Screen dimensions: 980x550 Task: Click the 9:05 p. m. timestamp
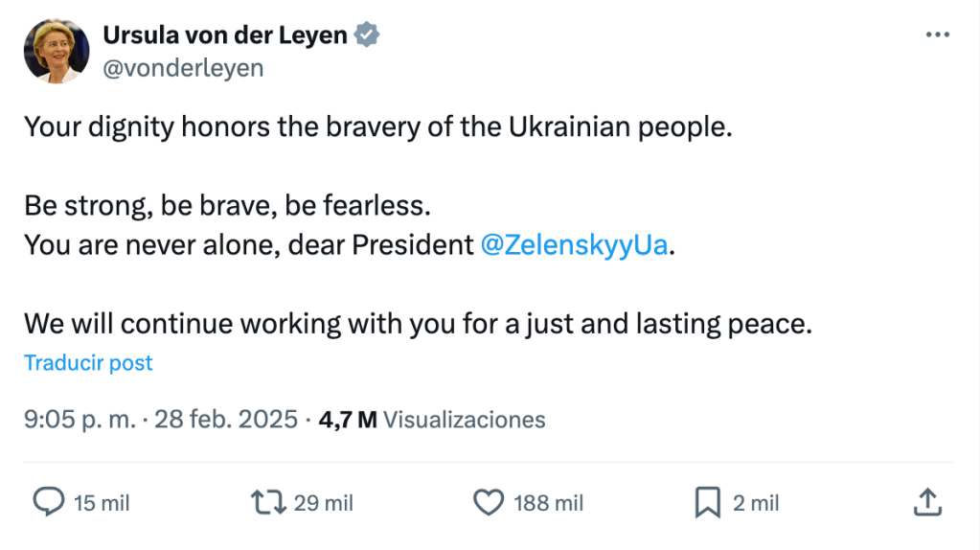[79, 419]
